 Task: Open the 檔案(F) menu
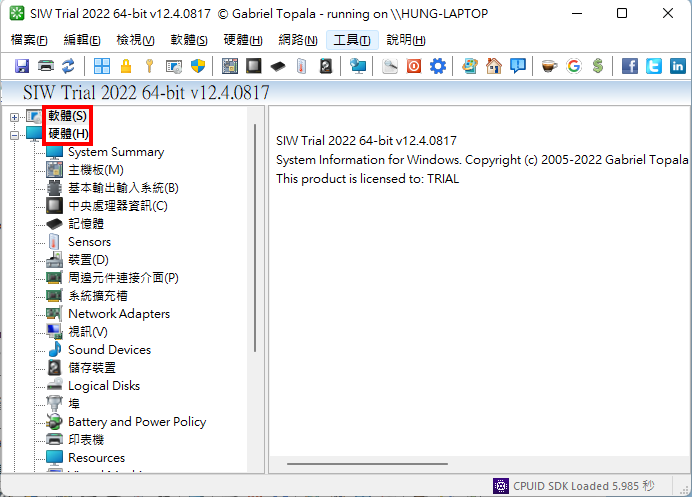[x=29, y=40]
